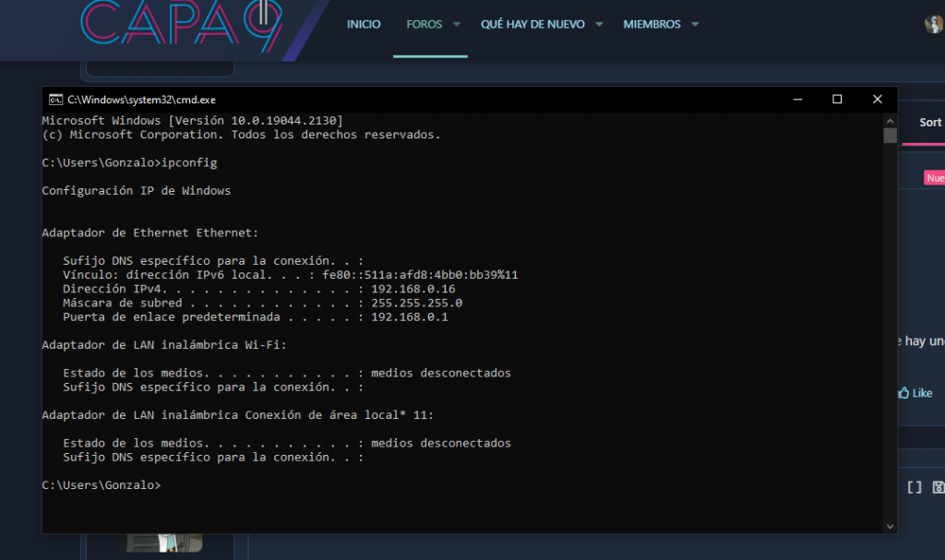
Task: Open the INICIO menu item
Action: pos(364,24)
